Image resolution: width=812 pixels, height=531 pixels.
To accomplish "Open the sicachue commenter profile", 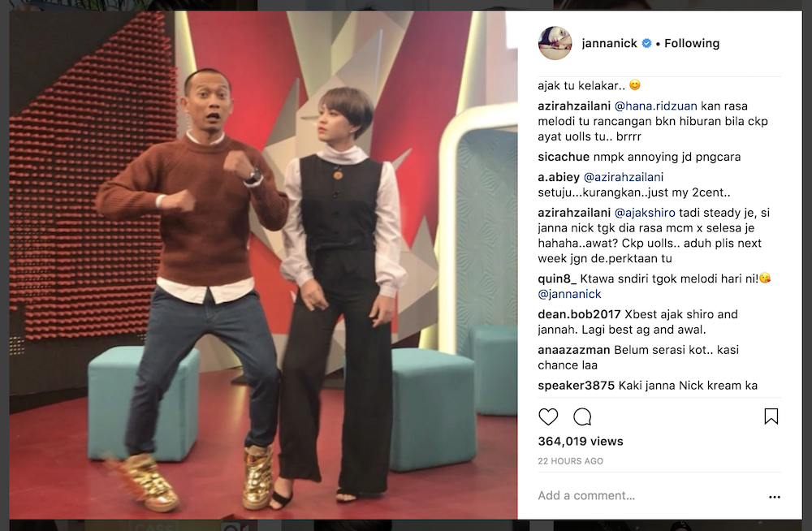I will [x=564, y=157].
